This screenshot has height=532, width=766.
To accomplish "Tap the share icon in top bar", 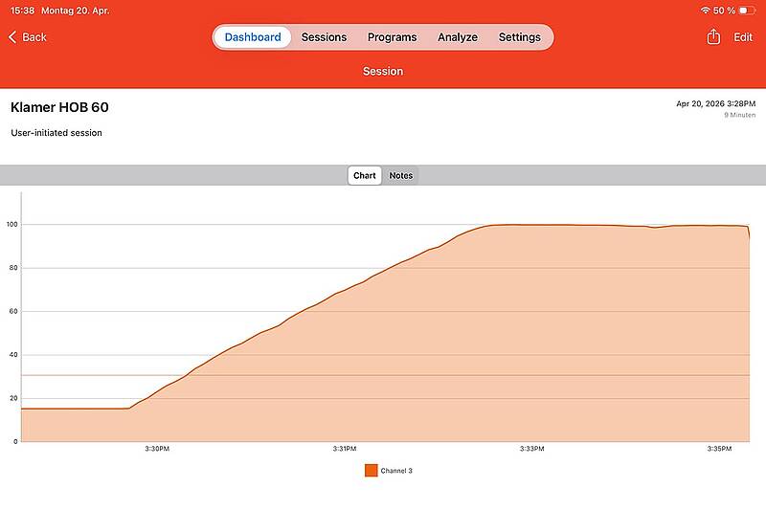I will pos(712,37).
